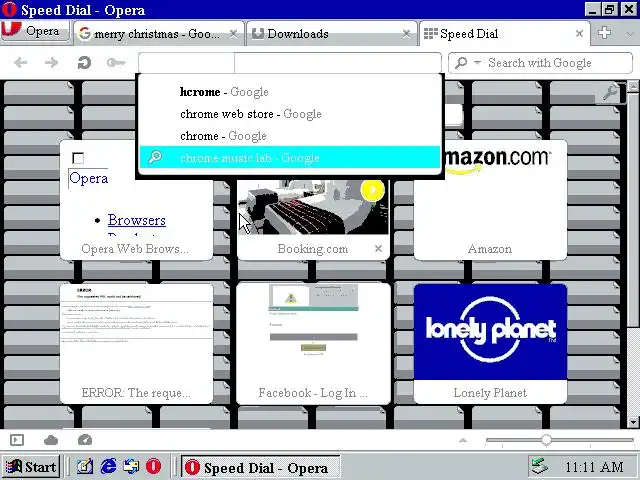This screenshot has width=640, height=480.
Task: Close the merry christmas tab
Action: 233,33
